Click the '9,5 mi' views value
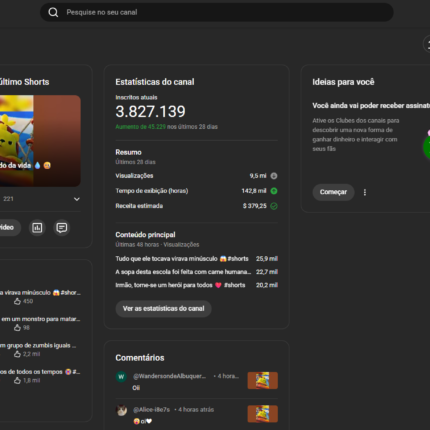The height and width of the screenshot is (430, 430). [258, 176]
